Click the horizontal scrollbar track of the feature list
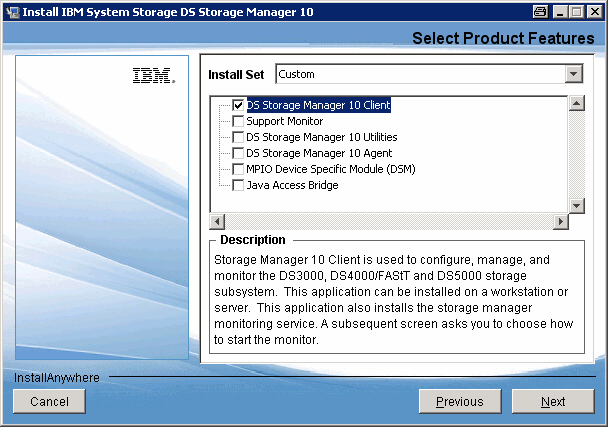Viewport: 608px width, 427px height. (389, 221)
